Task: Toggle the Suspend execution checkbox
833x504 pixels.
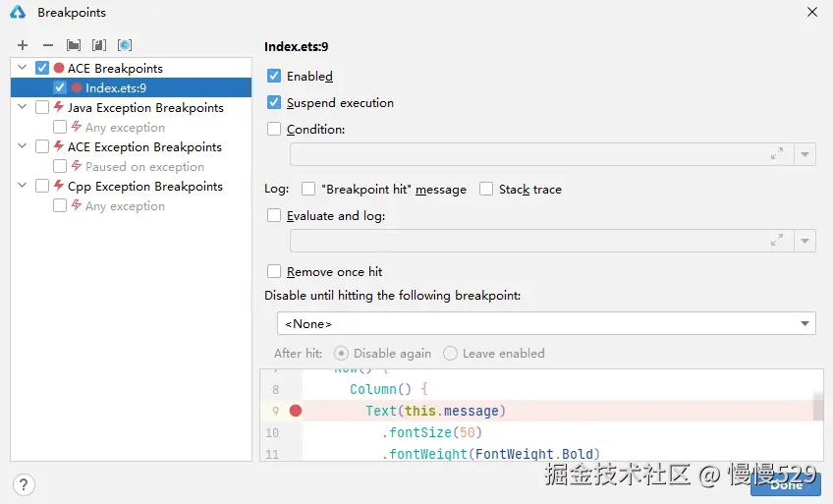Action: 274,102
